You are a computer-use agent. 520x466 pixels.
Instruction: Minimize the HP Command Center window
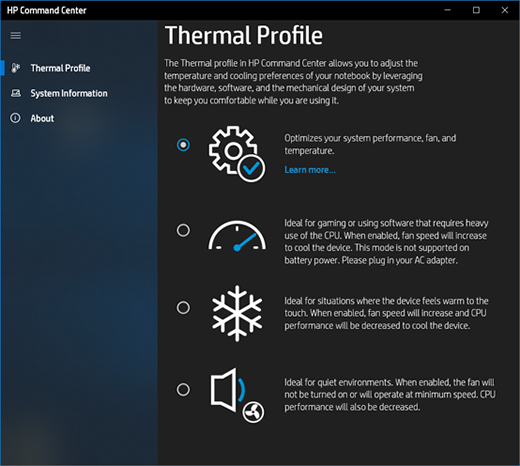pos(448,10)
